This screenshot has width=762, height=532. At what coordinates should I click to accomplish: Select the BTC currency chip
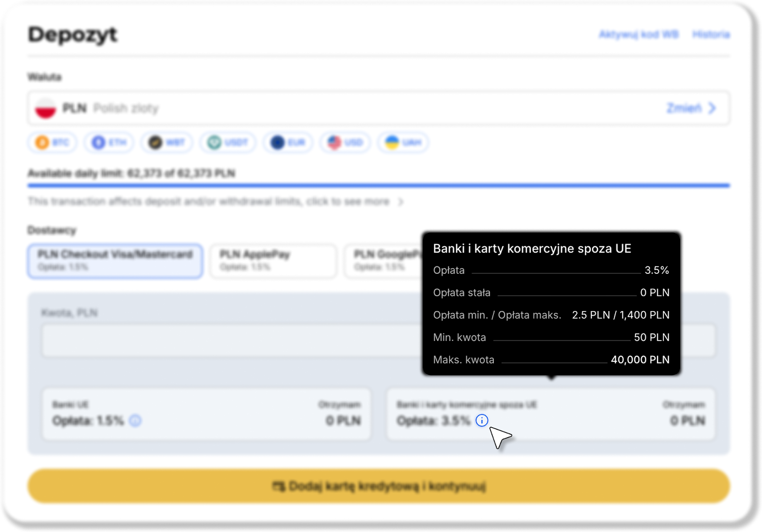point(52,142)
